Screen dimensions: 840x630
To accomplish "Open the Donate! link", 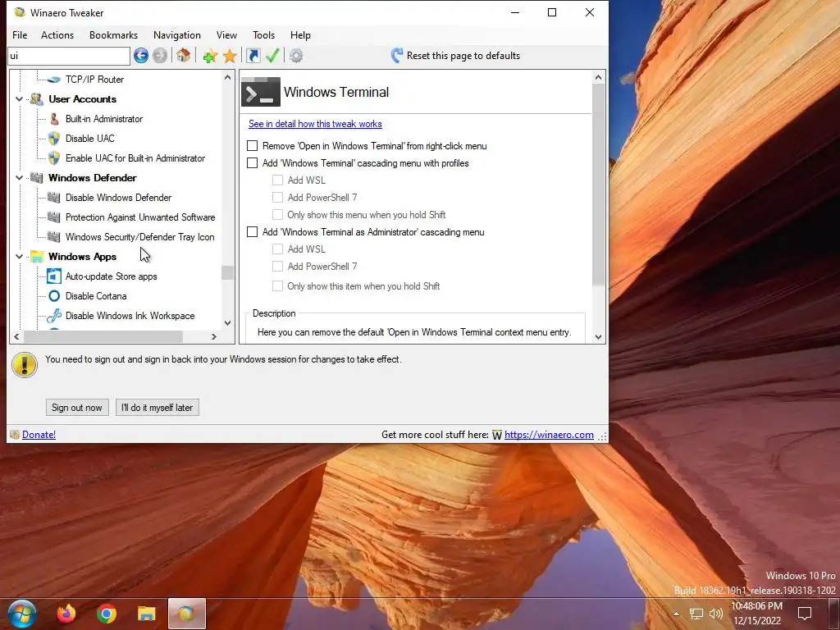I will click(x=39, y=435).
